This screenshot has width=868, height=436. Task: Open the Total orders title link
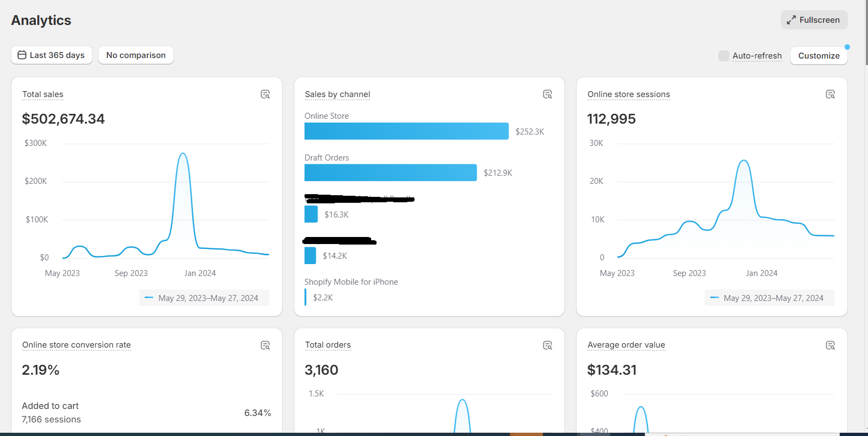coord(328,345)
